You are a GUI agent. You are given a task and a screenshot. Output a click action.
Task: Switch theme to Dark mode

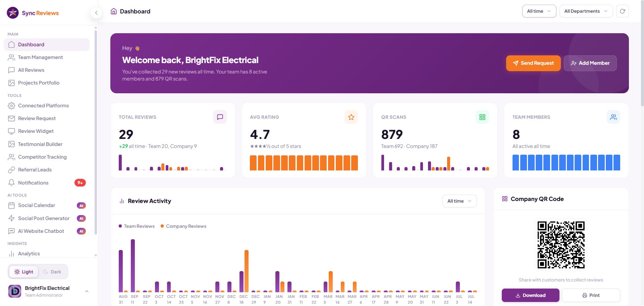click(x=52, y=272)
